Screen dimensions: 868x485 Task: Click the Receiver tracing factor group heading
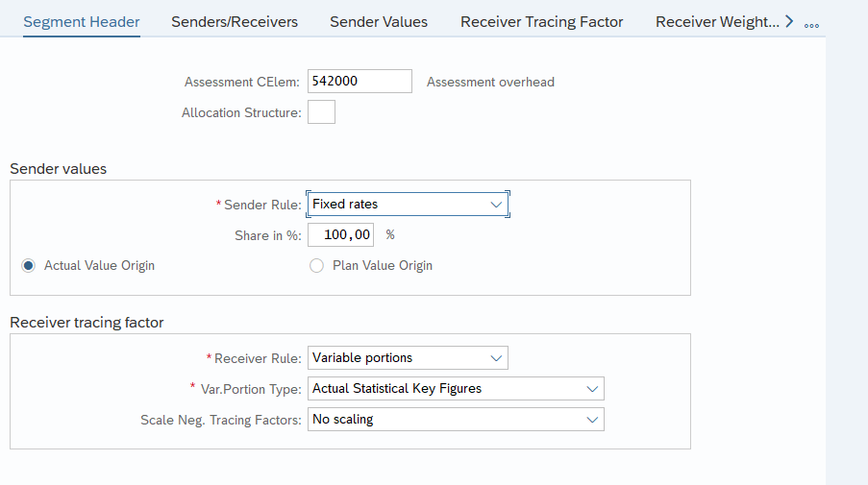87,322
